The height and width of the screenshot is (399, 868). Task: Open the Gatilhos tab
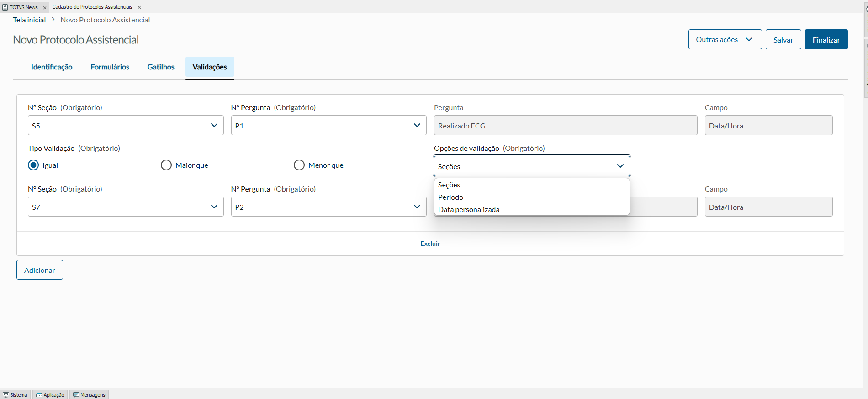(x=161, y=67)
